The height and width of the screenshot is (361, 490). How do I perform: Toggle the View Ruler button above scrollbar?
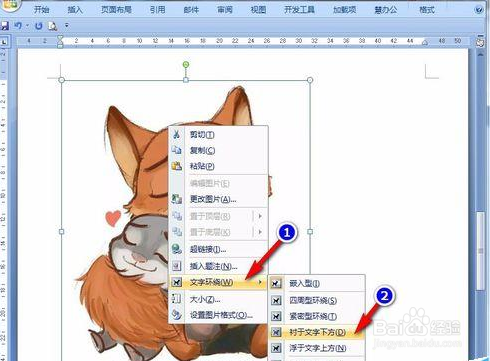click(480, 43)
